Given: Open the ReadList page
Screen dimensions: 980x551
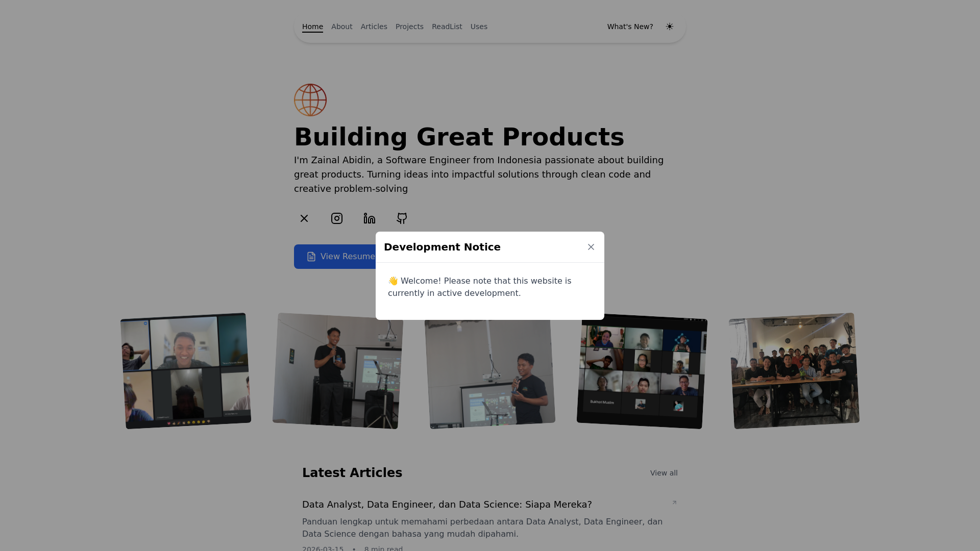Looking at the screenshot, I should pos(447,27).
